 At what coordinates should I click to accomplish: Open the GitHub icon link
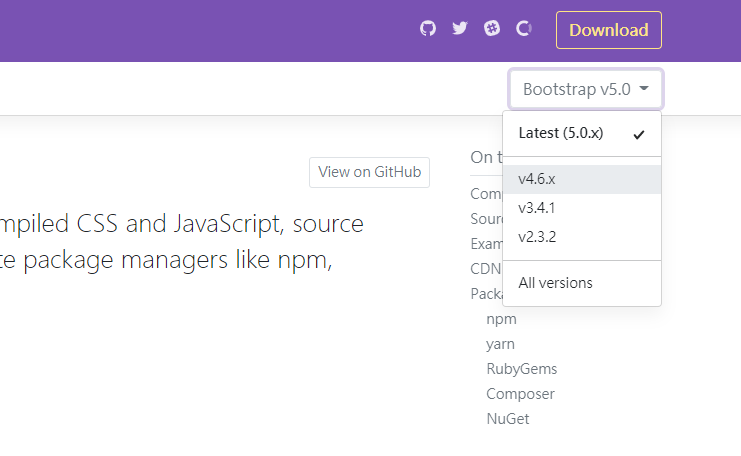tap(428, 29)
